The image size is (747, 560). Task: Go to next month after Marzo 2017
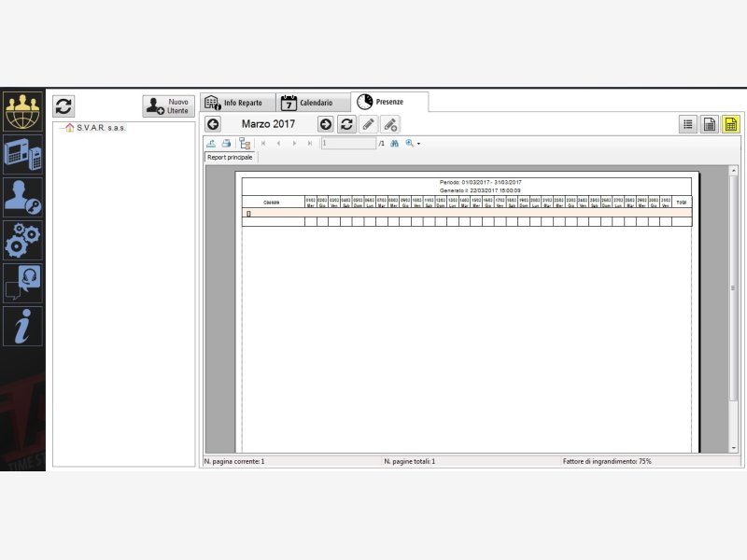[x=325, y=124]
